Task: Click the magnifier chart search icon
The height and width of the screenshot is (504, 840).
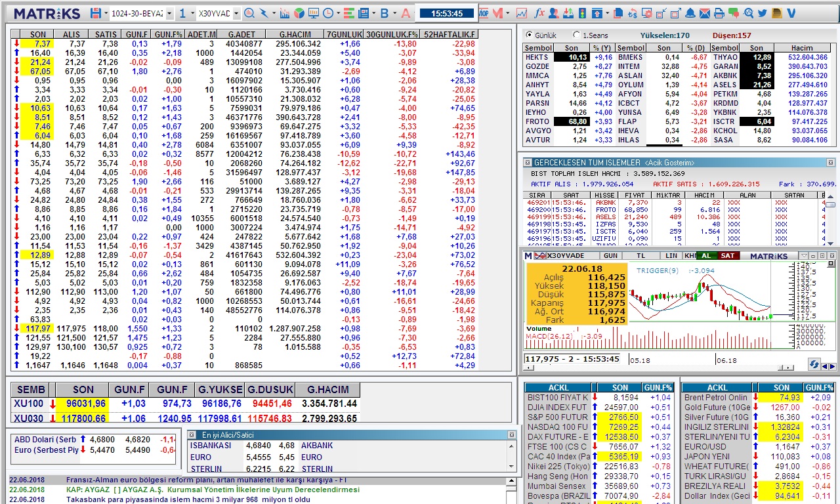Action: (249, 13)
